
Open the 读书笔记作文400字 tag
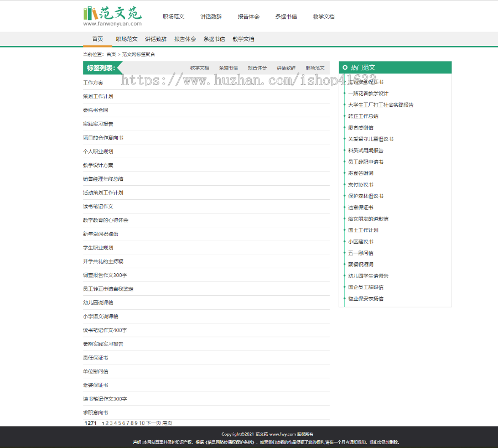coord(105,330)
